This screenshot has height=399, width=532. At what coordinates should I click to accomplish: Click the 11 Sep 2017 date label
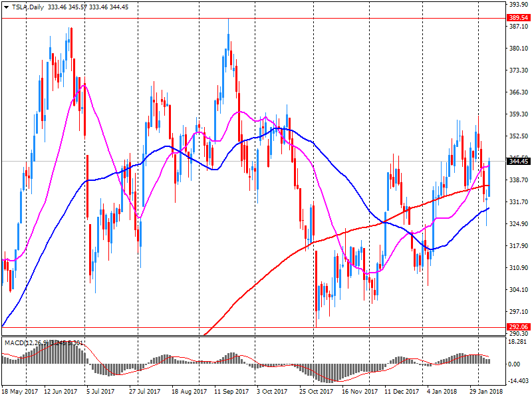click(231, 392)
